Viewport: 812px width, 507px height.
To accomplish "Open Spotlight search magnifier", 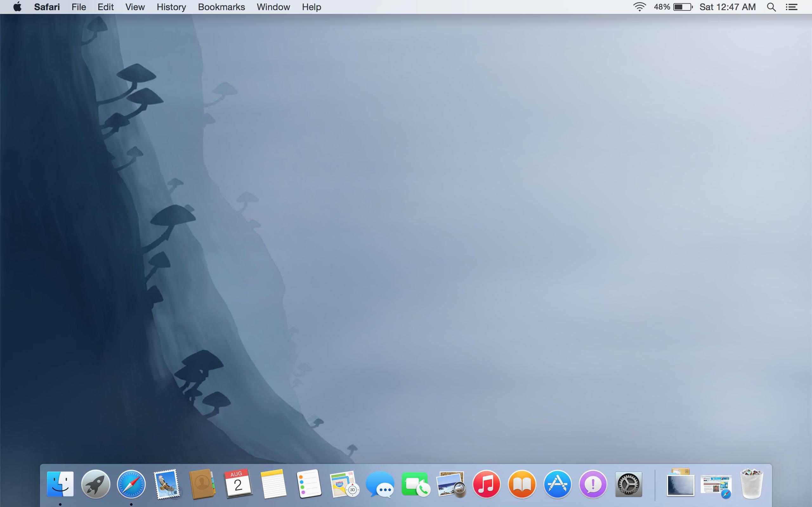I will (771, 7).
